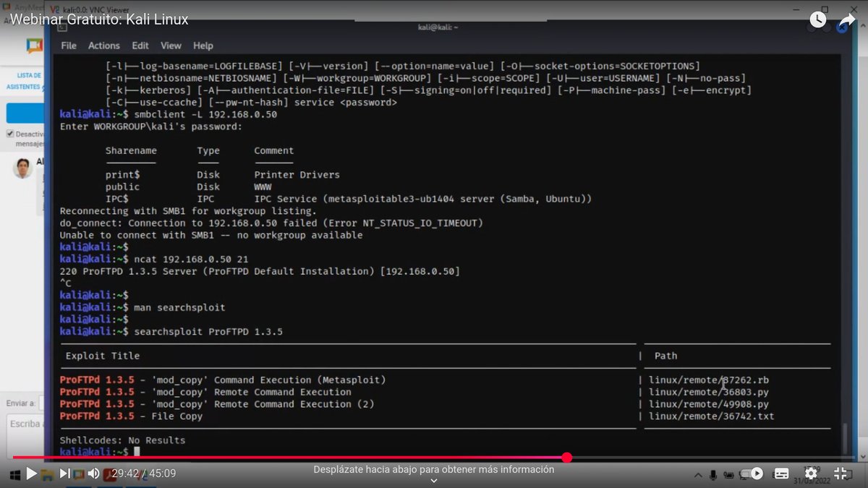Add video to Watch Later clock icon
Image resolution: width=868 pixels, height=488 pixels.
click(x=817, y=20)
